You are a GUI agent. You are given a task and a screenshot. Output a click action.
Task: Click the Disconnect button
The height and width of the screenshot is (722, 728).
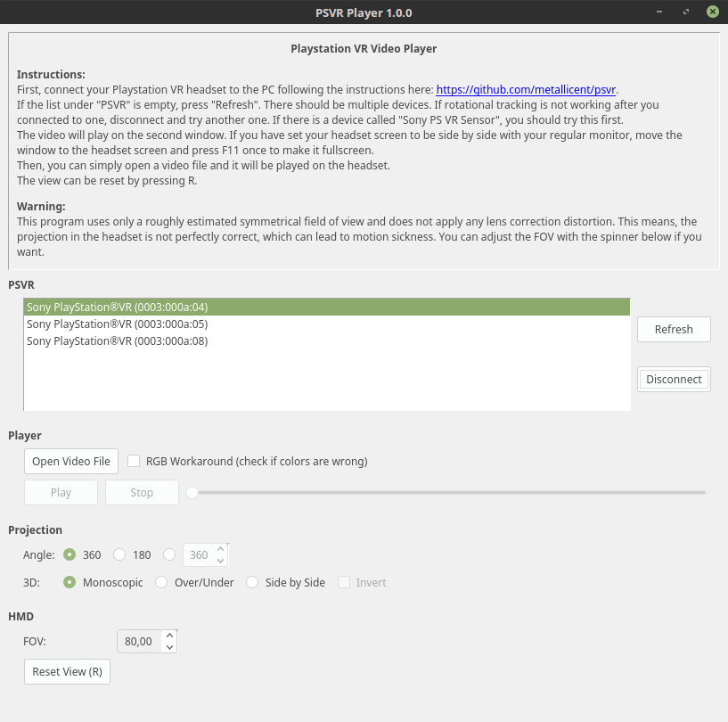click(x=674, y=380)
